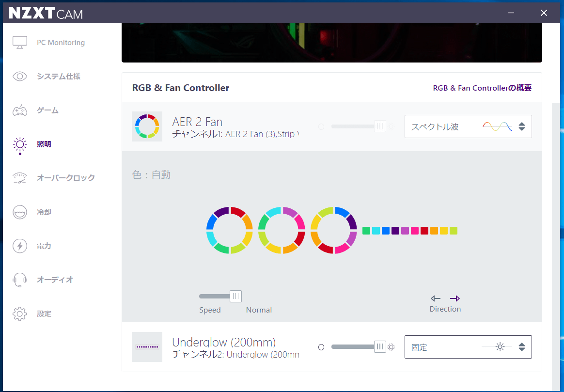Screen dimensions: 564x392
Task: Select the orchid violet square in the LED strip
Action: tap(405, 231)
